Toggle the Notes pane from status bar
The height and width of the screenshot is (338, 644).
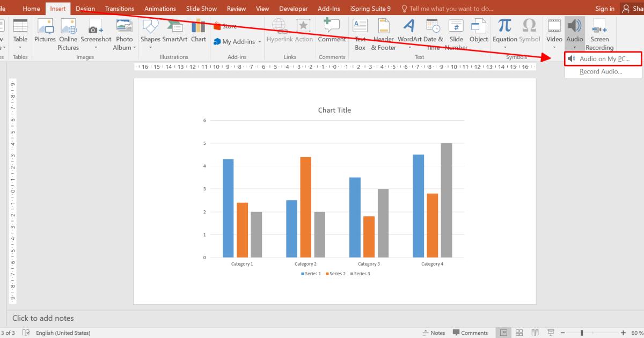click(x=434, y=333)
